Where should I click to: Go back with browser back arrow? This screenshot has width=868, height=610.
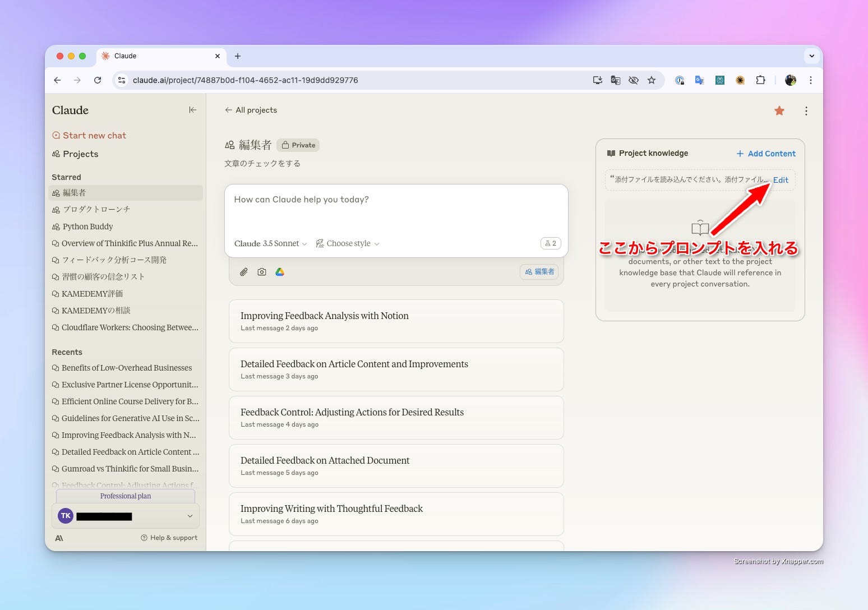57,80
